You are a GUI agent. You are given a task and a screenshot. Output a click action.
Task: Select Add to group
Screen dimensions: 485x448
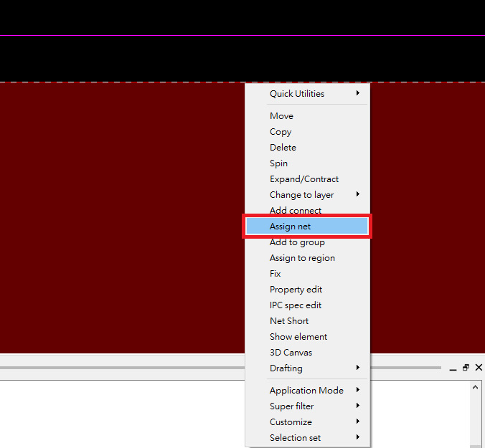[x=307, y=242]
